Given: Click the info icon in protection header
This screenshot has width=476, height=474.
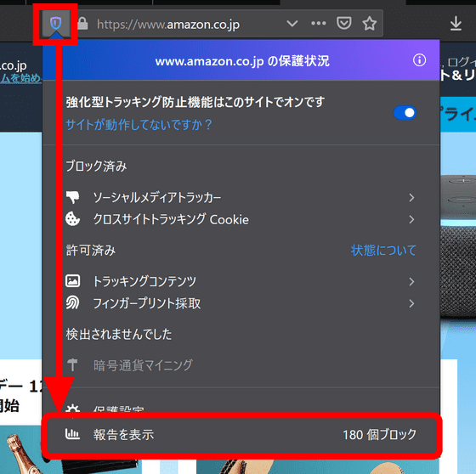Looking at the screenshot, I should pyautogui.click(x=419, y=60).
